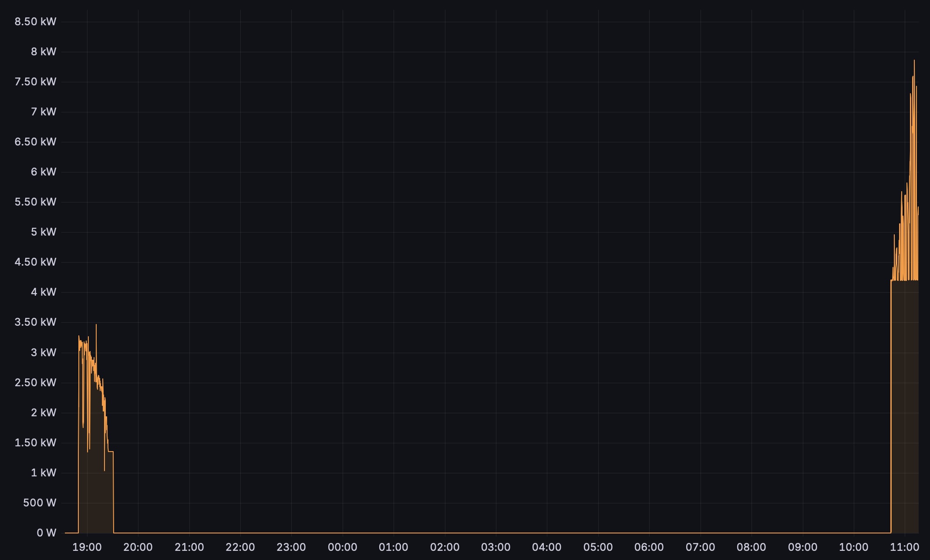Select the 05:00 label on the x-axis
Screen dimensions: 930x560
tap(598, 547)
